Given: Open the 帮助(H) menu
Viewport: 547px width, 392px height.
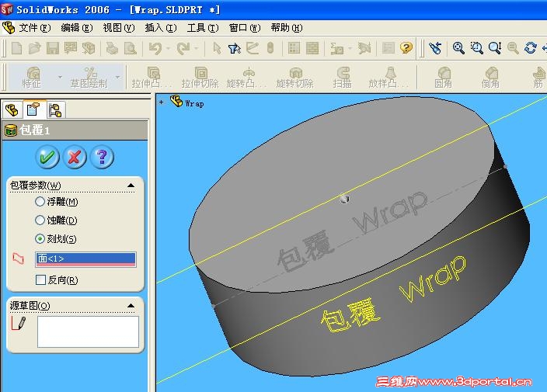Looking at the screenshot, I should [x=287, y=27].
